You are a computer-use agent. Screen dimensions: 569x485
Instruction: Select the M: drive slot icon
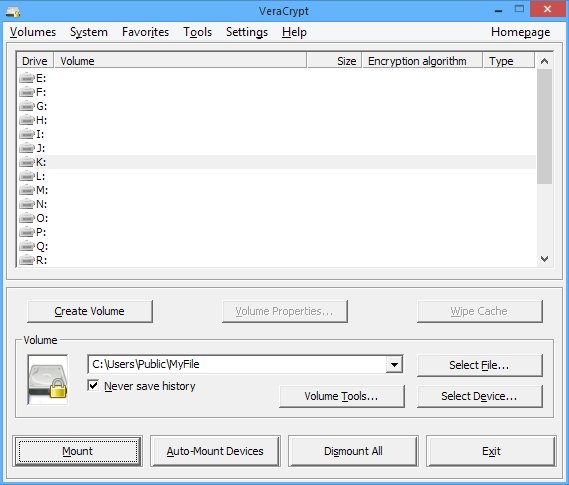(27, 190)
